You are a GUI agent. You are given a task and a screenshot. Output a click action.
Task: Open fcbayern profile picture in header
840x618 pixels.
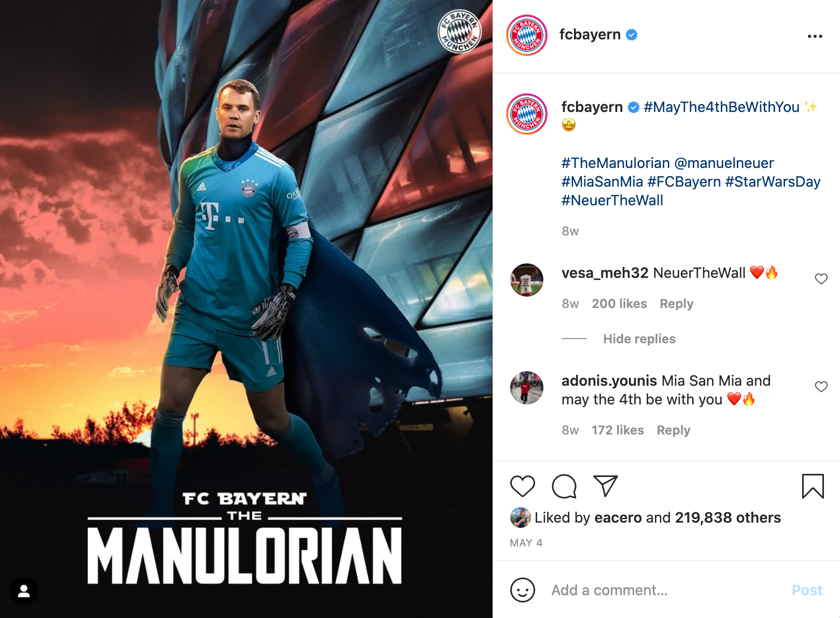point(527,35)
